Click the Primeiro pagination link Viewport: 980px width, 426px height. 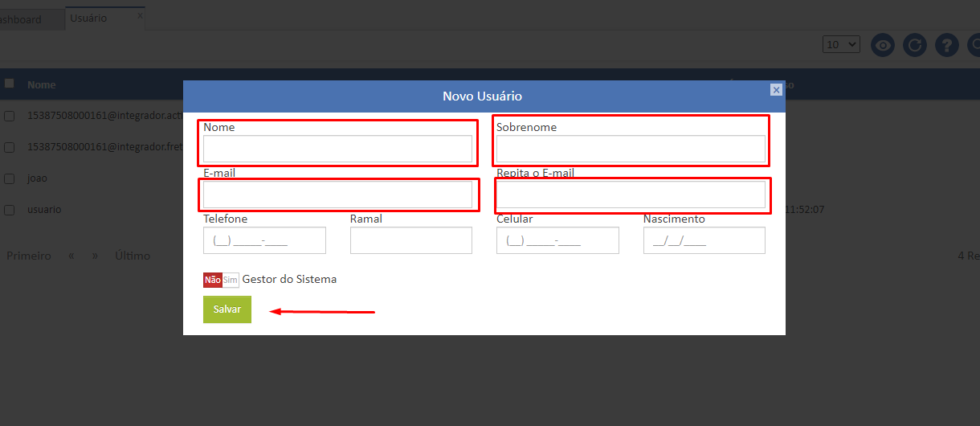coord(29,256)
